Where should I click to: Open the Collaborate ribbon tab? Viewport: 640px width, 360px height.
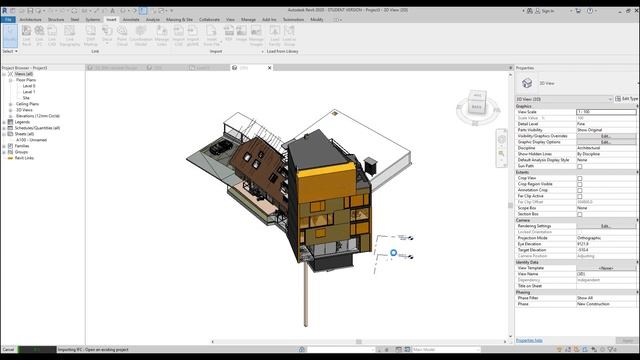[x=209, y=20]
